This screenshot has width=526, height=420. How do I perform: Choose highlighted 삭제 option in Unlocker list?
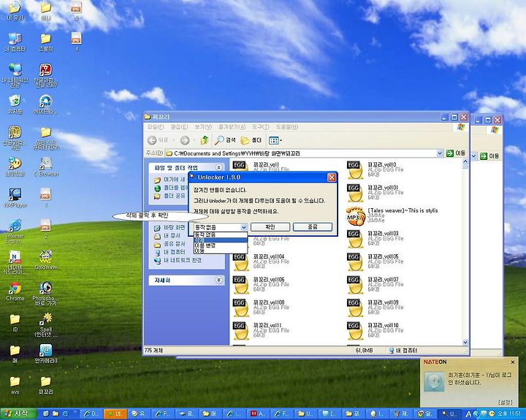[221, 240]
